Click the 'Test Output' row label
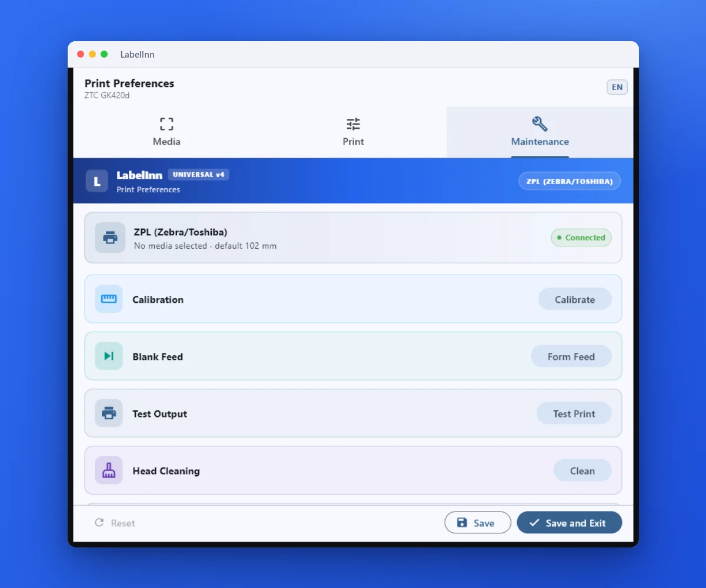This screenshot has height=588, width=706. (x=159, y=413)
